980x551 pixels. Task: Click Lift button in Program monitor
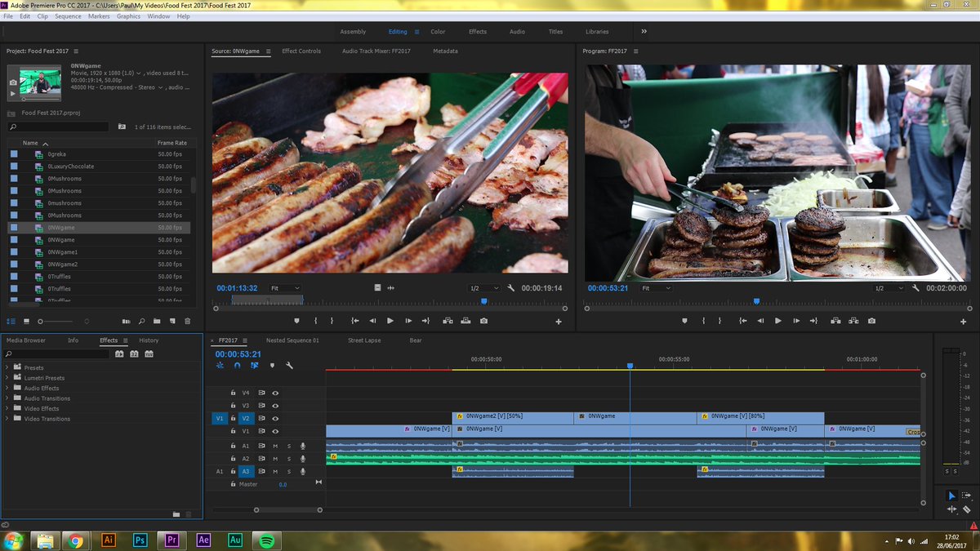(x=834, y=321)
